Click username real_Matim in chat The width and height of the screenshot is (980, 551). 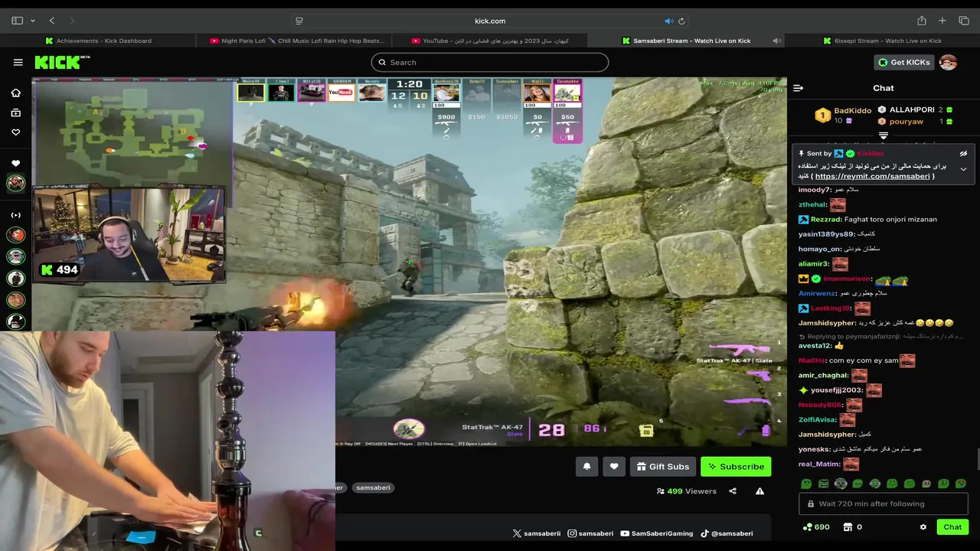coord(819,464)
